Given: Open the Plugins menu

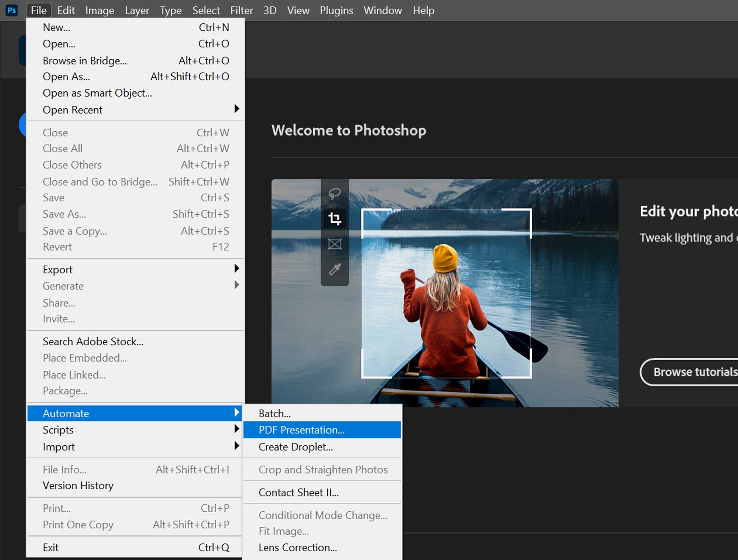Looking at the screenshot, I should tap(336, 10).
